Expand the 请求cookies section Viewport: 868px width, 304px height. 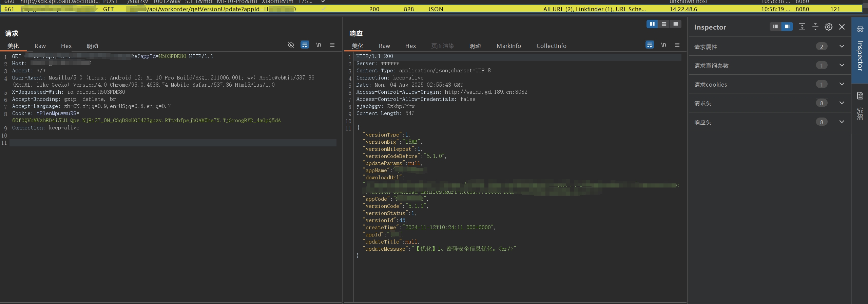[842, 84]
